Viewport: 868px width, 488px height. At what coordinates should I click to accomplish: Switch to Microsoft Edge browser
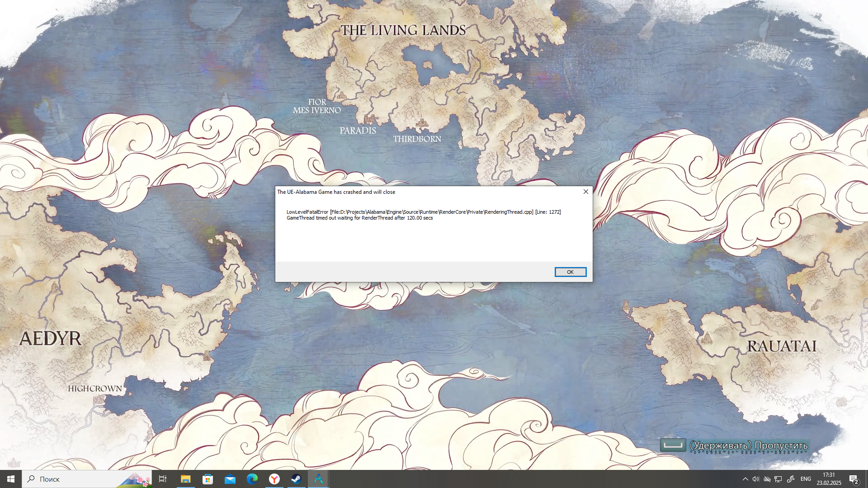tap(252, 479)
